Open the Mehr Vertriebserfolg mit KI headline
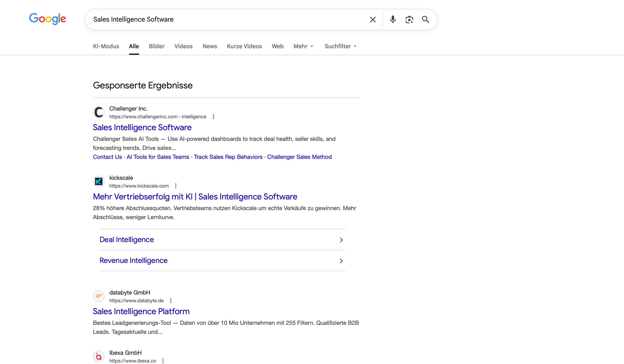Screen dimensions: 624x364 pos(195,197)
